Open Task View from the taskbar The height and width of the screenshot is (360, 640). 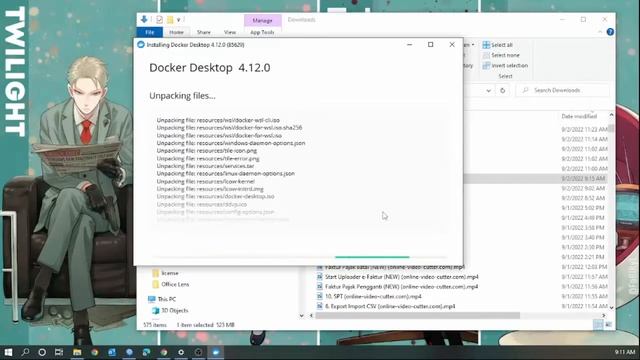pyautogui.click(x=59, y=352)
